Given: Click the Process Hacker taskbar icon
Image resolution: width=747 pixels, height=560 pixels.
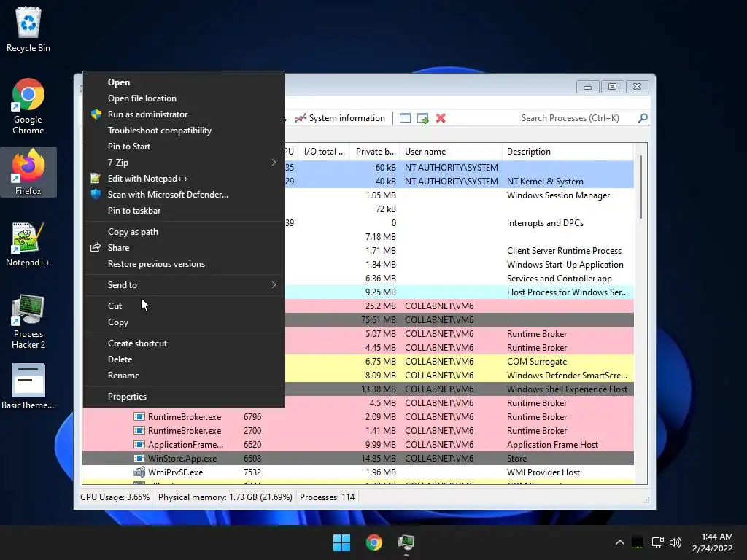Looking at the screenshot, I should (406, 542).
